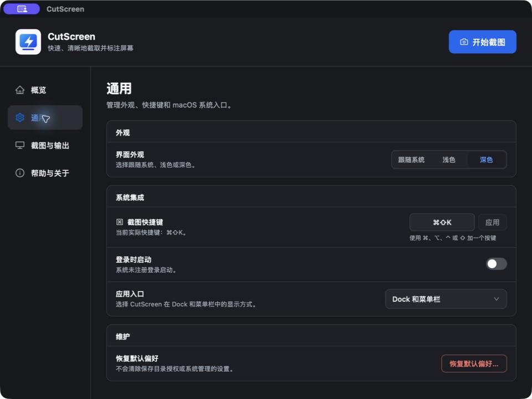532x399 pixels.
Task: Click the CutScreen lightning app logo
Action: pyautogui.click(x=28, y=42)
